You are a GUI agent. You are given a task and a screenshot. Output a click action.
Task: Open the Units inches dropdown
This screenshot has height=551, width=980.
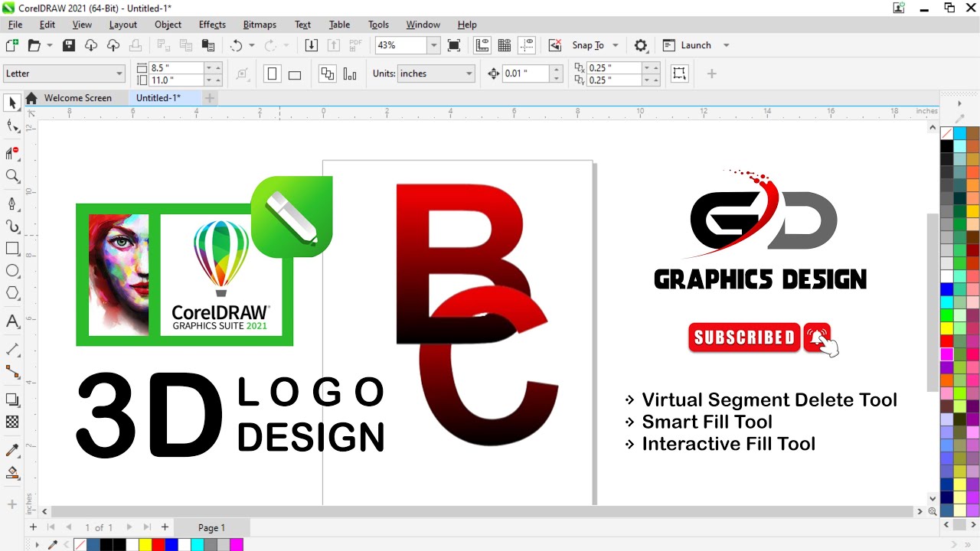[x=469, y=73]
